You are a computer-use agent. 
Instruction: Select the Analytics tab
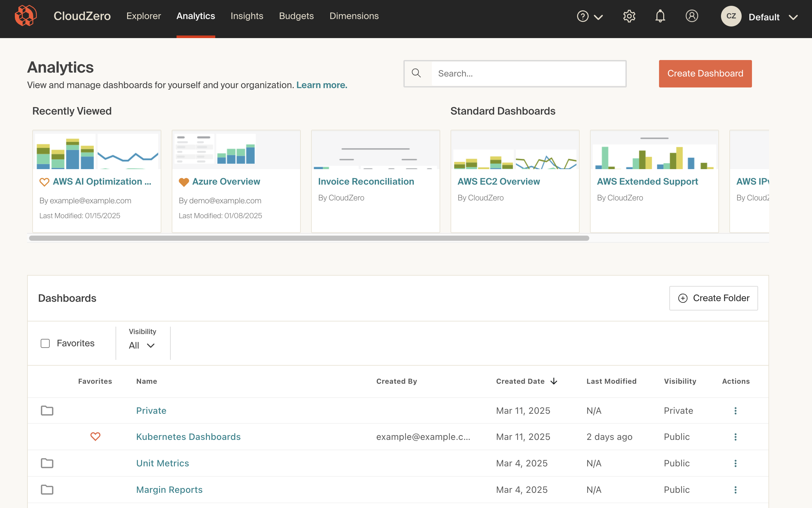[196, 16]
